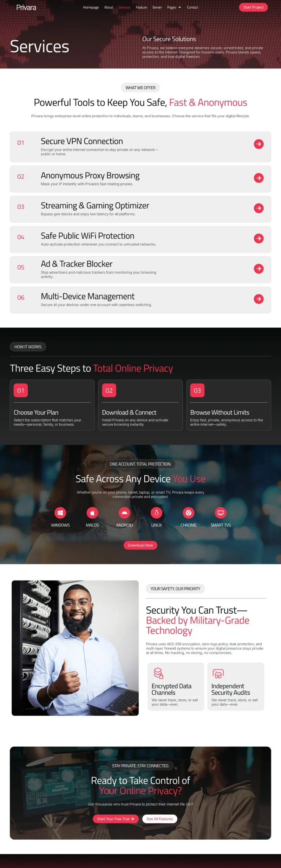Open the Streaming & Gaming Optimizer arrow icon
The image size is (281, 868).
pos(259,208)
